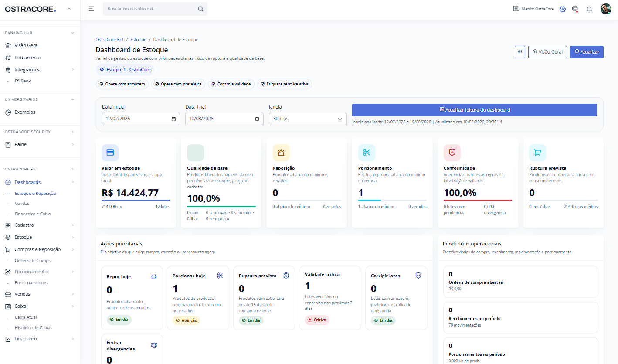Open the Janela 30 dias dropdown
Image resolution: width=618 pixels, height=364 pixels.
pos(308,119)
